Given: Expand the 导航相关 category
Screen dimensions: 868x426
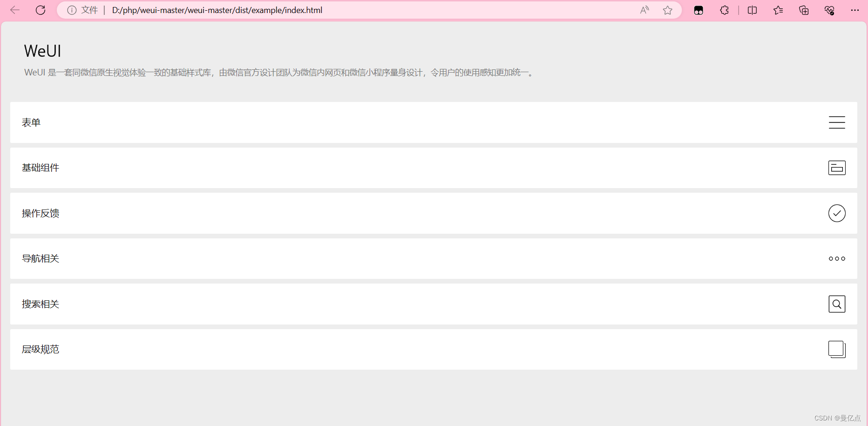Looking at the screenshot, I should pos(434,258).
